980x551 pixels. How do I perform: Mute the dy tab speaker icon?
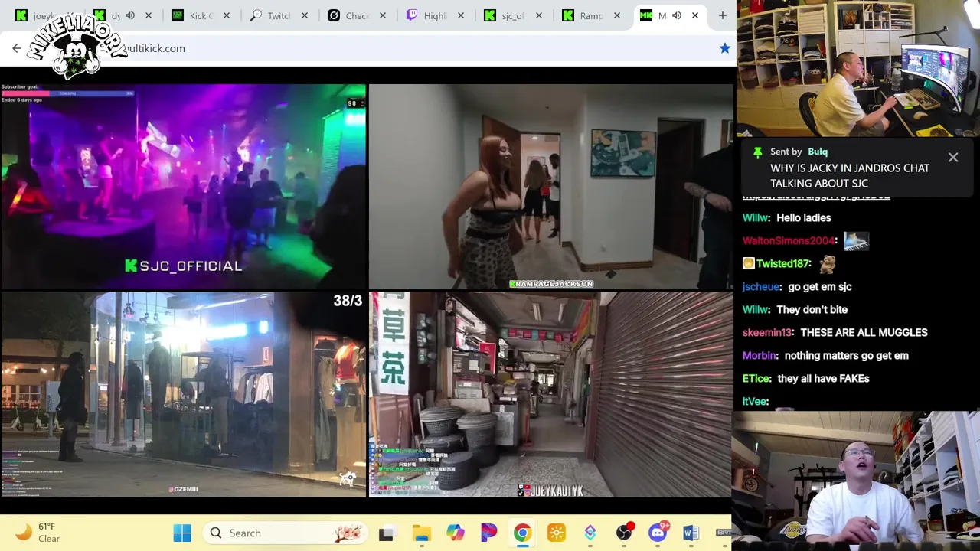[130, 15]
